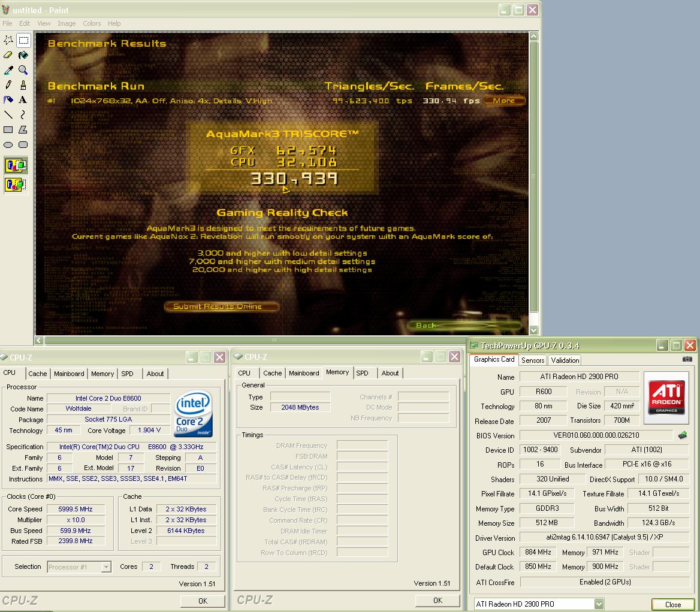Click OK in the middle CPU-Z window
700x612 pixels.
point(437,601)
